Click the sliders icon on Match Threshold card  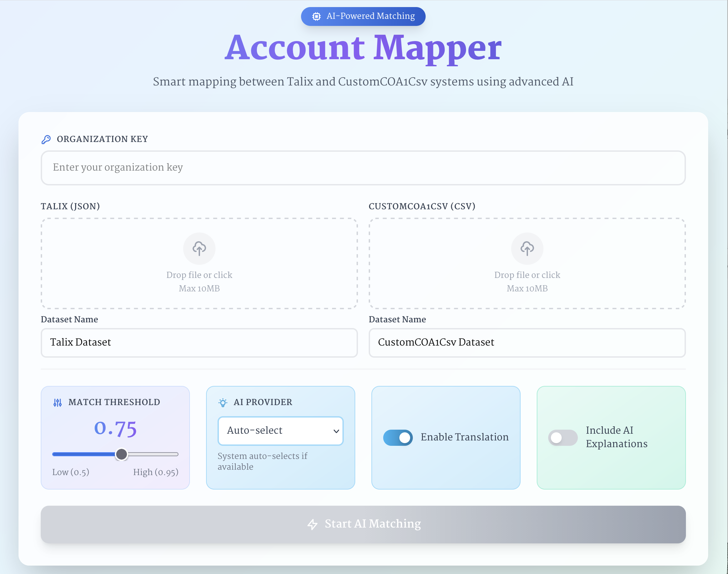click(57, 402)
